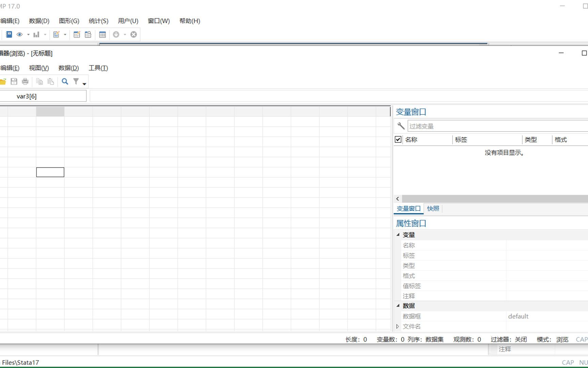Viewport: 588px width, 368px height.
Task: Create a new graph with the bar chart icon
Action: 36,34
